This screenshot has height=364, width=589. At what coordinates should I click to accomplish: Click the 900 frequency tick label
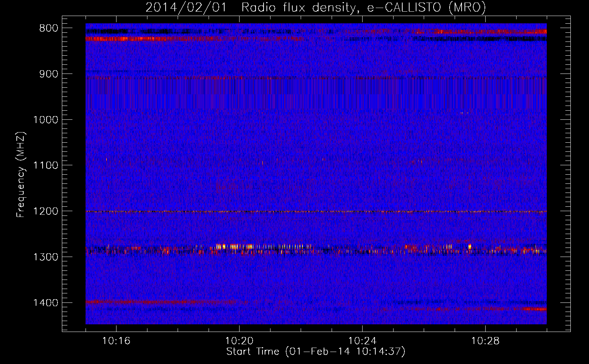(48, 74)
